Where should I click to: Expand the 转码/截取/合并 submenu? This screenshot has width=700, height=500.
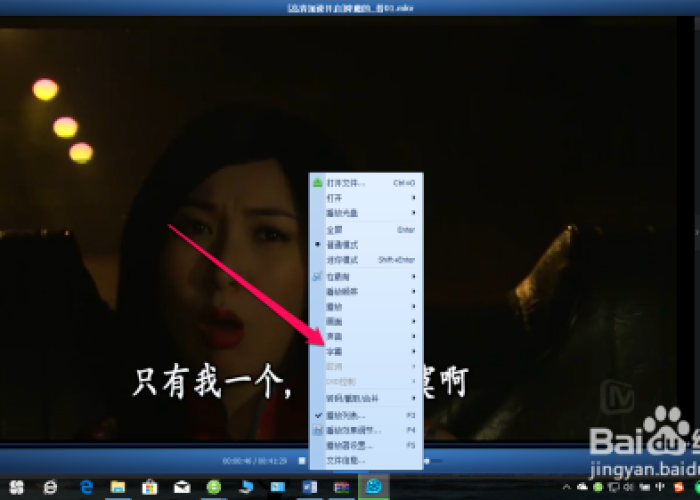tap(366, 398)
